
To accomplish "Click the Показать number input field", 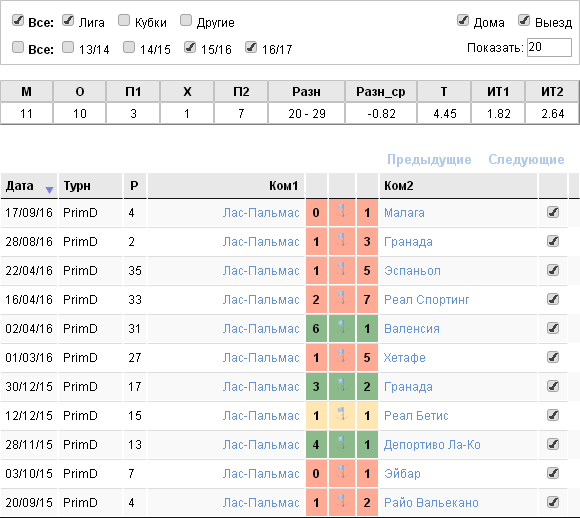I will 549,47.
